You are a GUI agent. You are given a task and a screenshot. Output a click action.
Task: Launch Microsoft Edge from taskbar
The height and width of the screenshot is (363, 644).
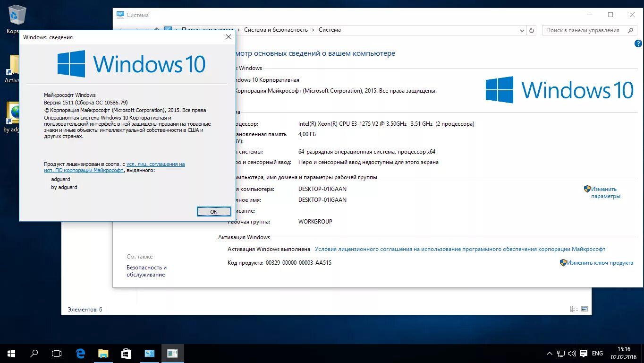click(80, 353)
